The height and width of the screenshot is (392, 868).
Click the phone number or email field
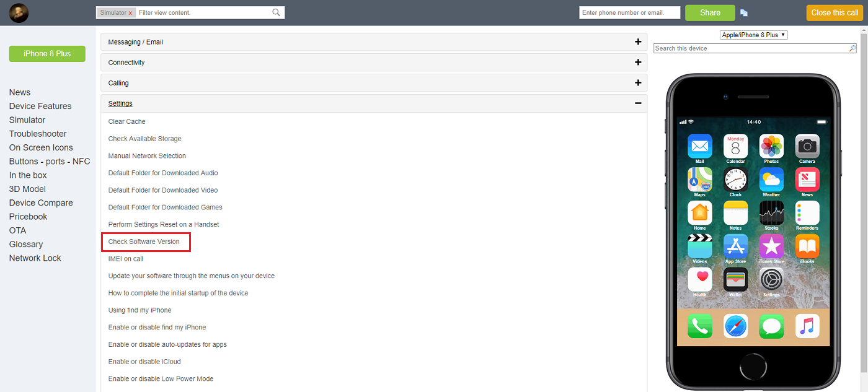(630, 12)
